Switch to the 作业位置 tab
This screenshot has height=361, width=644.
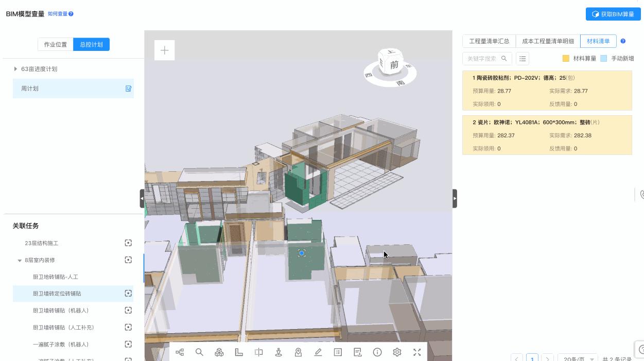point(55,44)
